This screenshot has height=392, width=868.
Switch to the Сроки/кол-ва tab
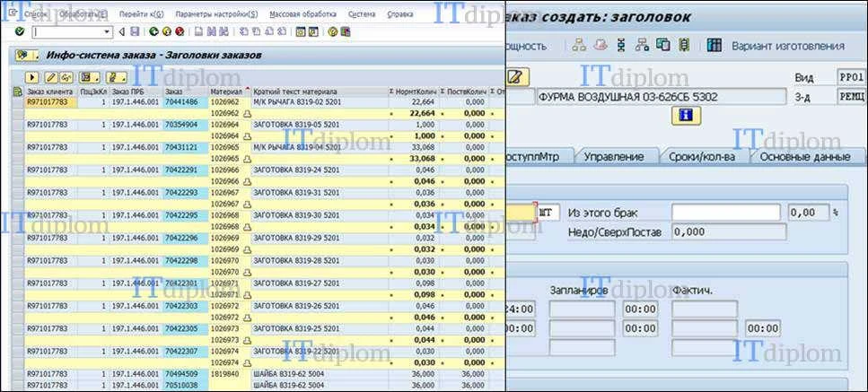coord(701,157)
